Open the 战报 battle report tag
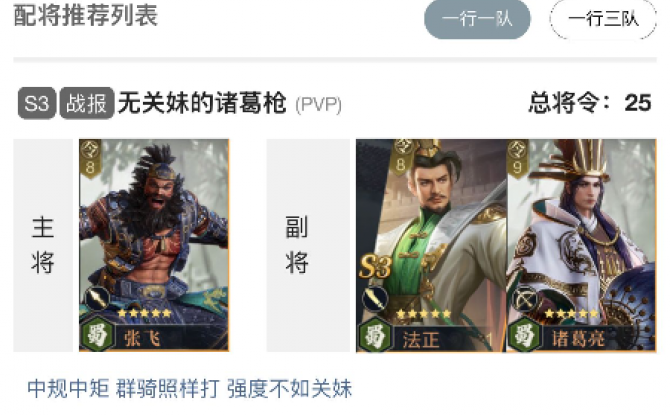The height and width of the screenshot is (415, 670). click(87, 103)
